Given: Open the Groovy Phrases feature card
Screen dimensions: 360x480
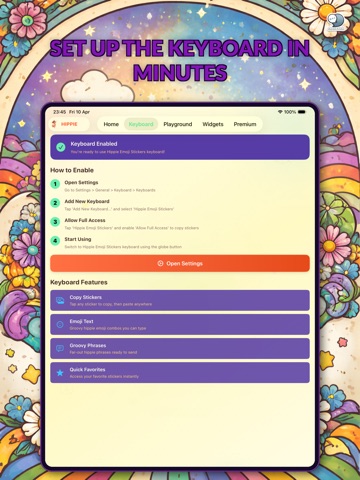Looking at the screenshot, I should (180, 348).
